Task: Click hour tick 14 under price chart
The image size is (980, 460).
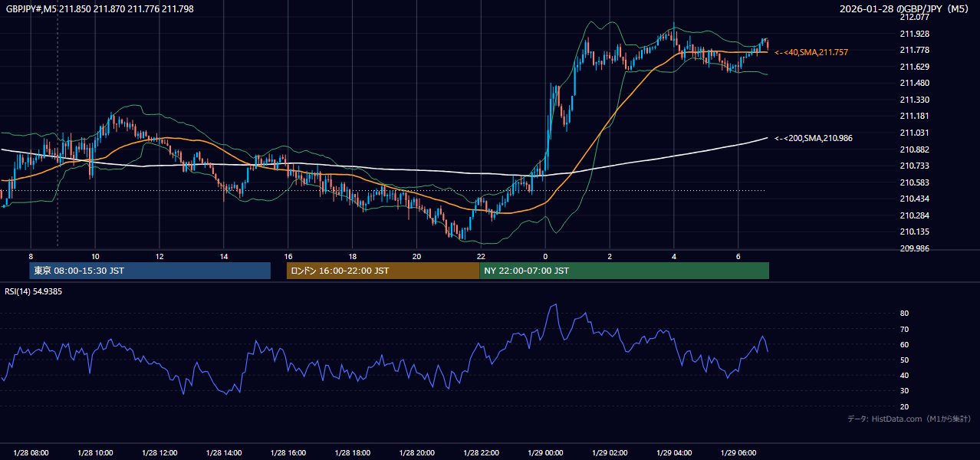Action: (224, 256)
